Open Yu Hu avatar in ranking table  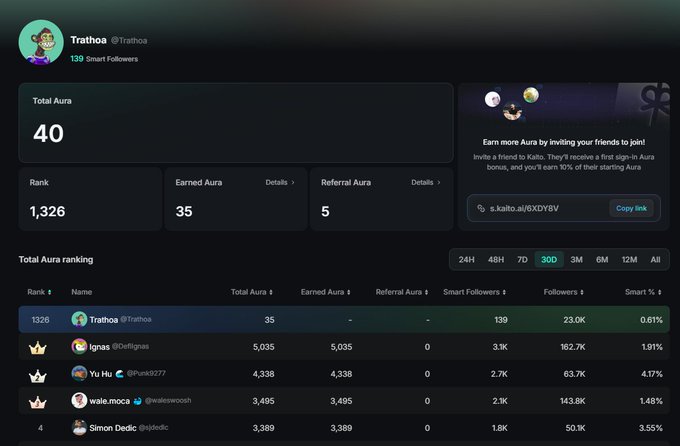click(x=79, y=373)
